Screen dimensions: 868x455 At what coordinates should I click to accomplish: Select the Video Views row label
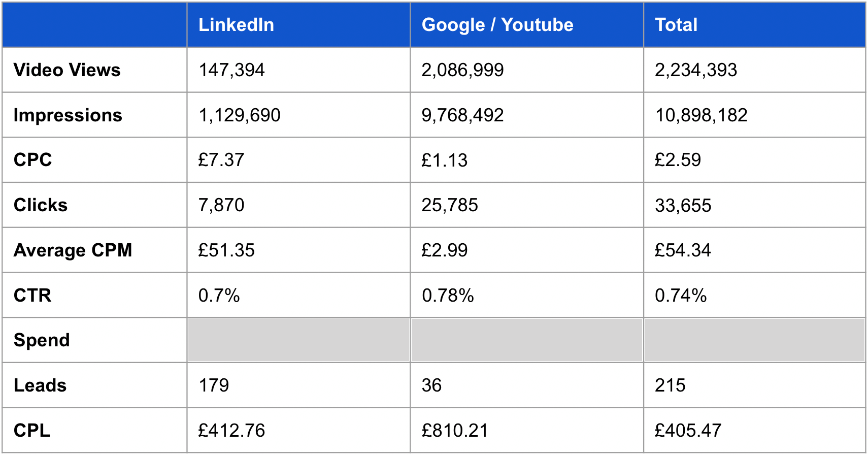[x=67, y=70]
